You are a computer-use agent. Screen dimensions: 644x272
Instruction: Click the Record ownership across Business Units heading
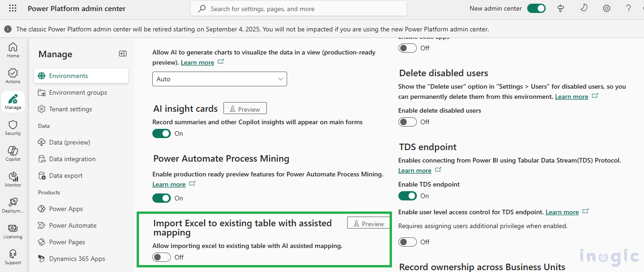point(482,267)
